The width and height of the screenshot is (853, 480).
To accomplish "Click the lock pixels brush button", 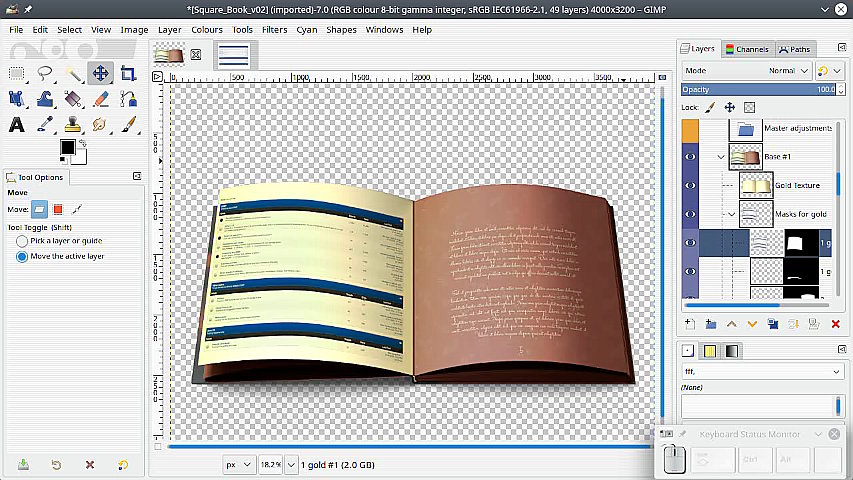I will tap(711, 107).
